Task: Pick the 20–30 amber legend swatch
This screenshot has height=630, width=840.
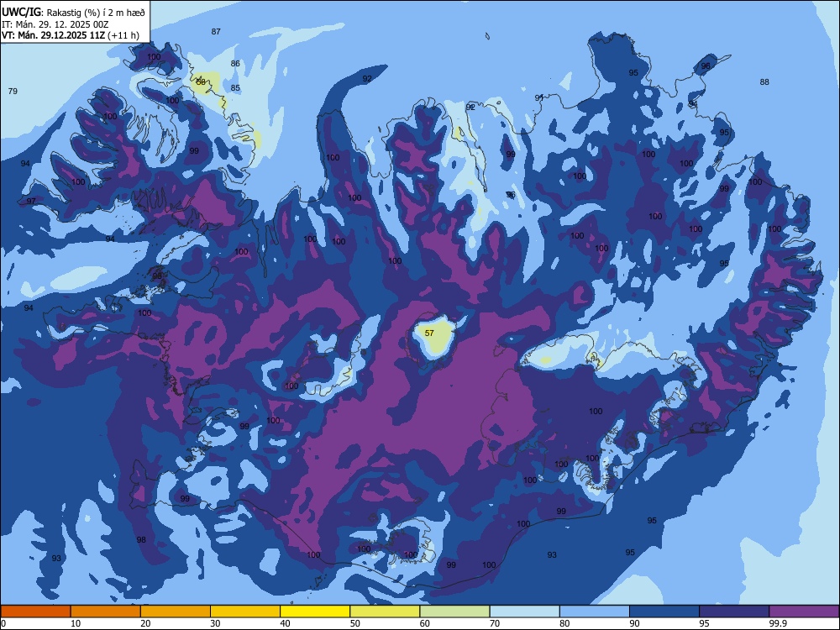Action: [x=176, y=612]
